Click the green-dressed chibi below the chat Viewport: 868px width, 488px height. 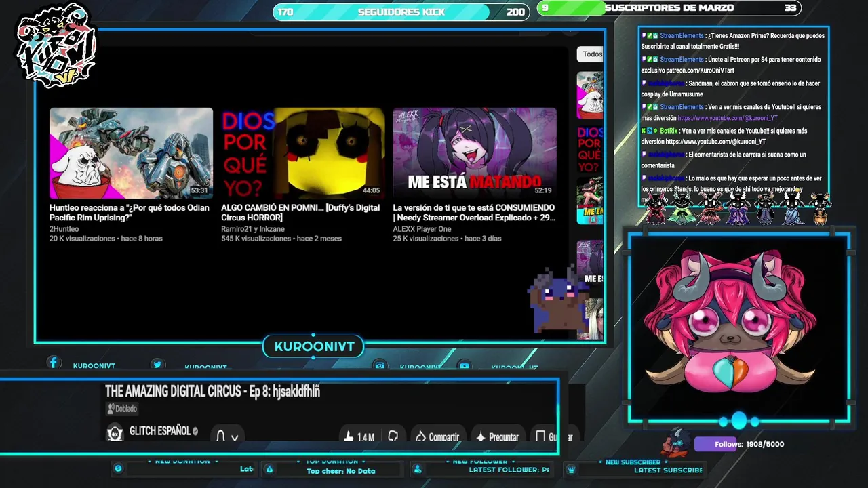pos(681,208)
